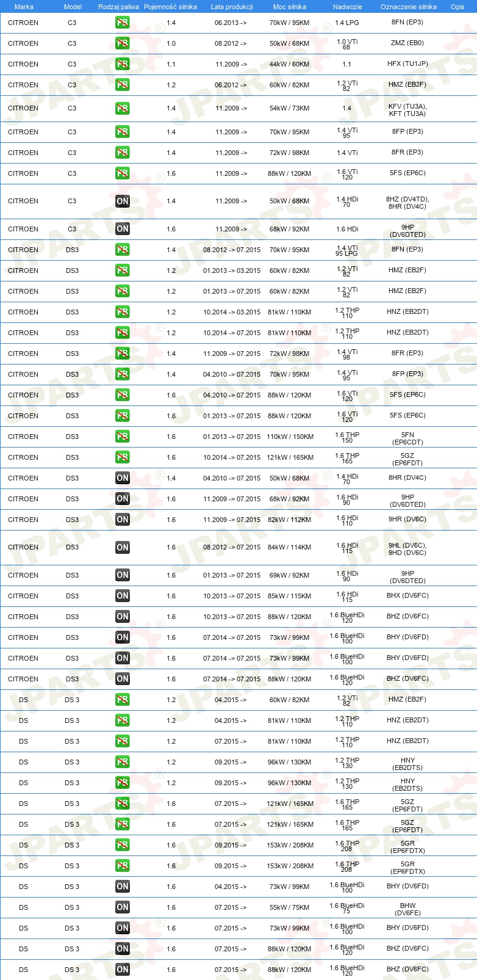This screenshot has height=980, width=477.
Task: Click the Rodzaj paliwa column header
Action: click(118, 7)
